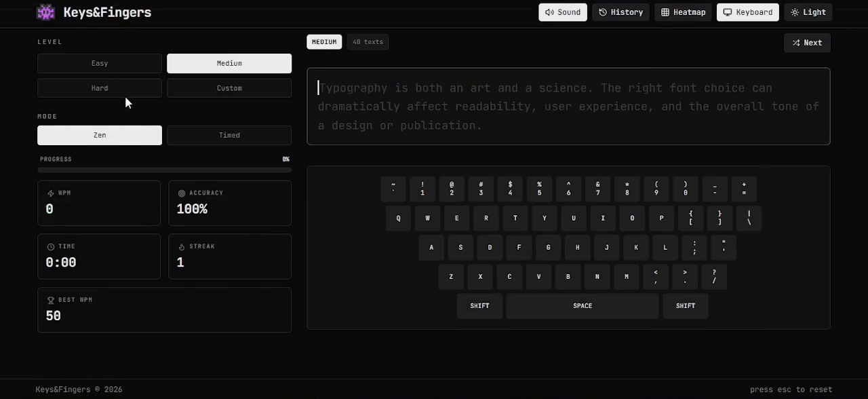Click the Q key on virtual keyboard
Screen dimensions: 868x399
(398, 218)
